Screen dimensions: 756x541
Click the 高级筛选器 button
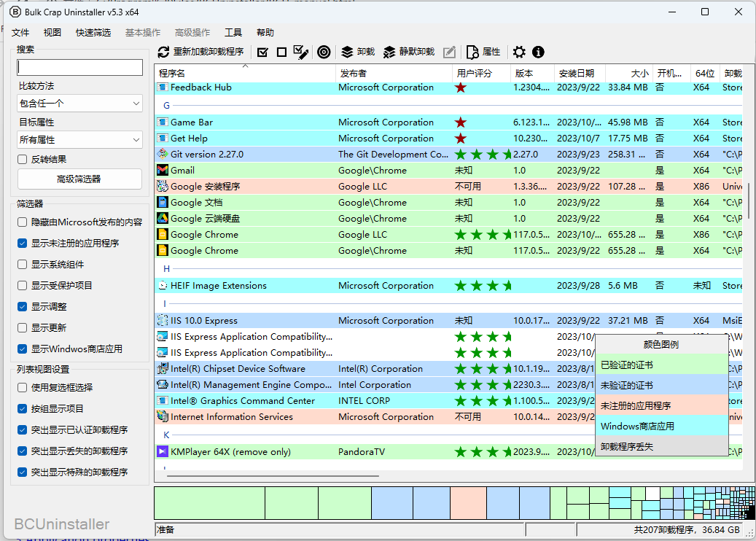[x=79, y=179]
